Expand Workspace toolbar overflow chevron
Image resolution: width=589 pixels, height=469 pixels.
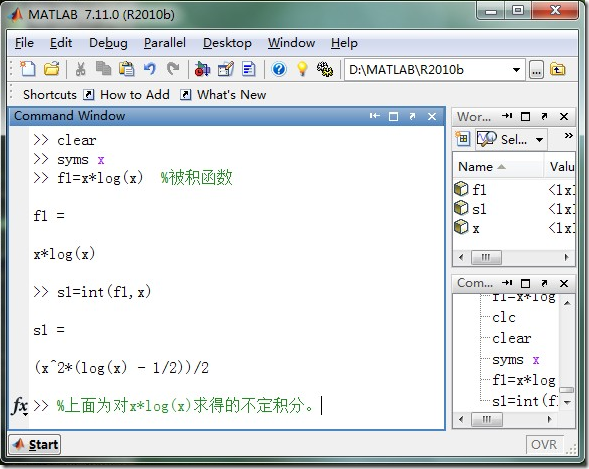click(568, 136)
